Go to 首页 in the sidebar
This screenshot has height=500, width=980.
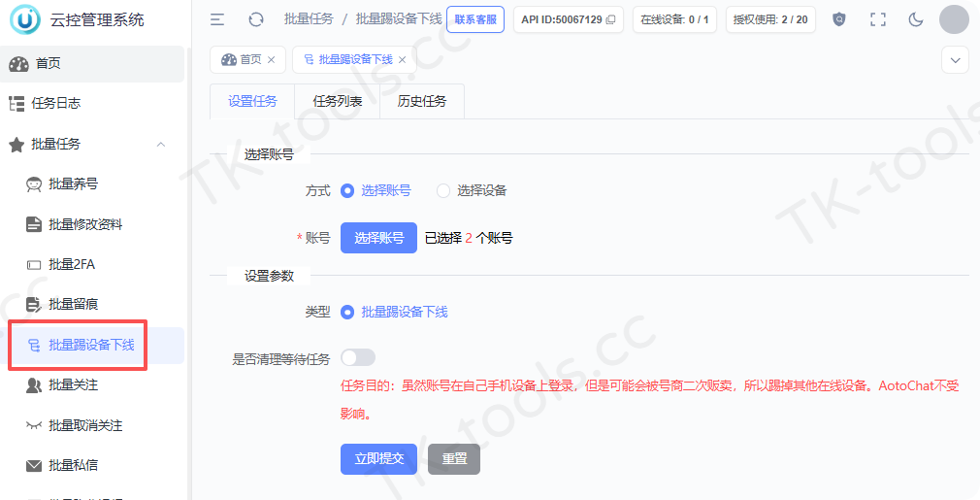click(x=92, y=64)
